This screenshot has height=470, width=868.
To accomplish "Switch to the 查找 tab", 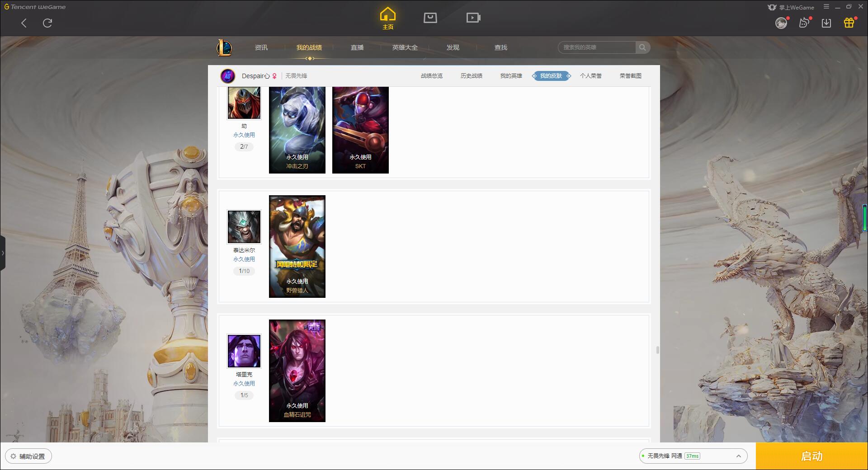I will [501, 47].
